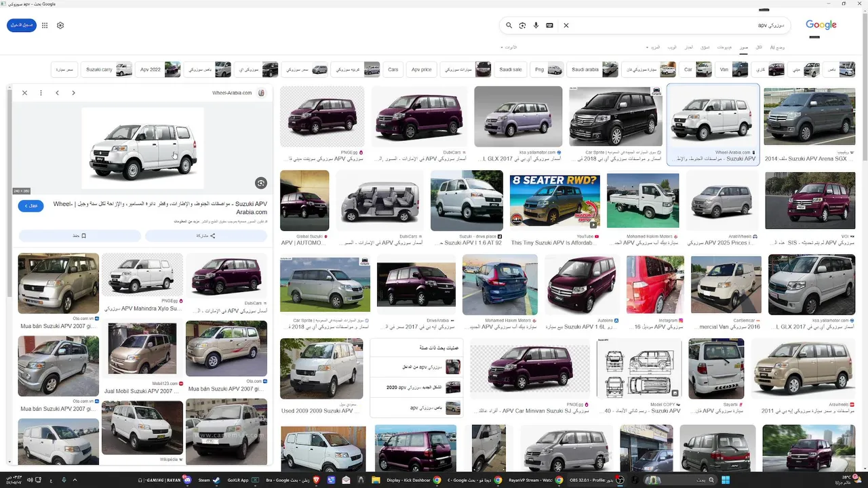Select the Cars filter chip

(x=394, y=69)
